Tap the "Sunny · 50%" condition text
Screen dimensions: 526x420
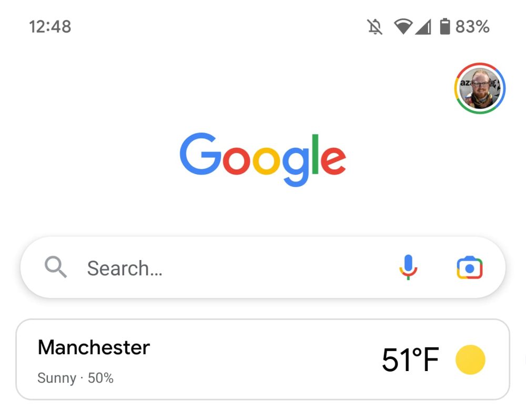(76, 378)
